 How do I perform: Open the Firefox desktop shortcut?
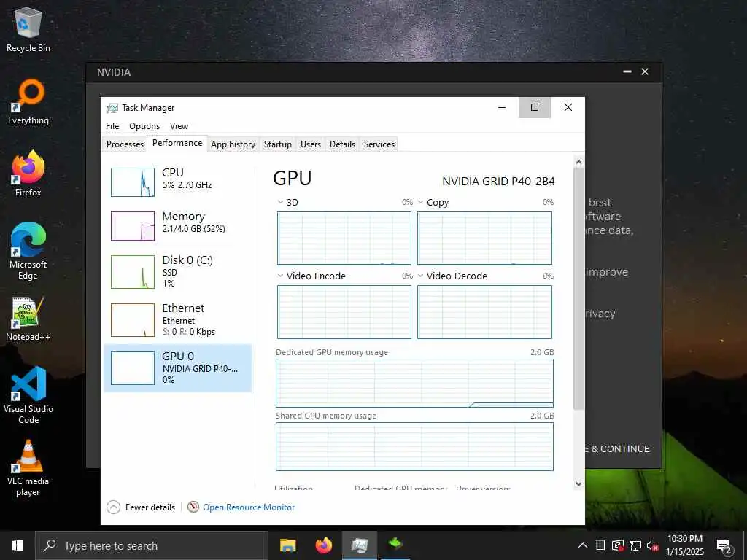[x=28, y=174]
